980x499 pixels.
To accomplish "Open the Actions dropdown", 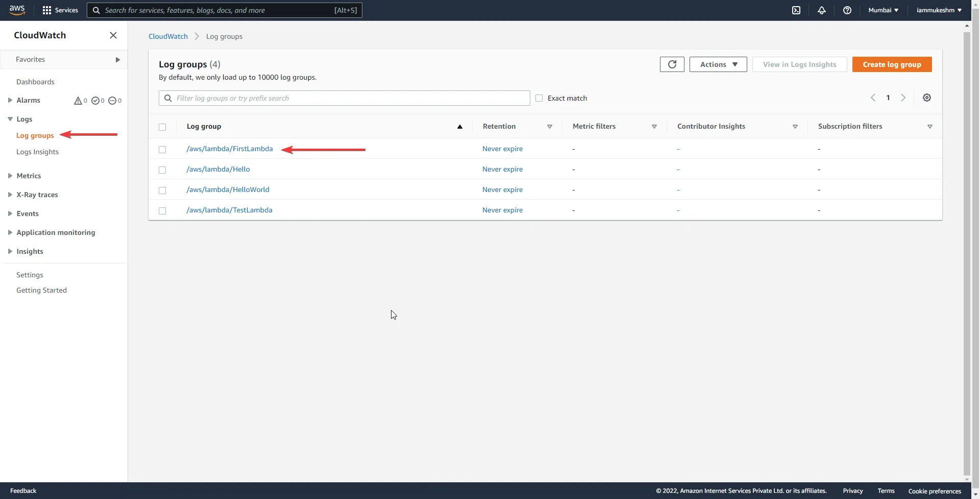I will point(718,64).
